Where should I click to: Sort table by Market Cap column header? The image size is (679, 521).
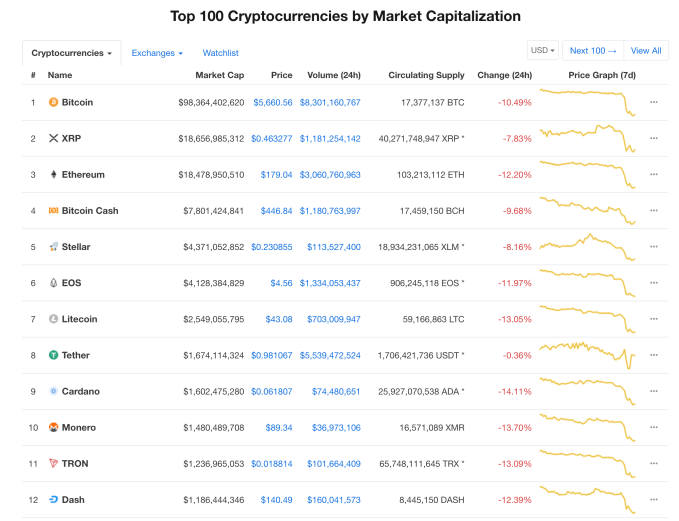point(219,75)
